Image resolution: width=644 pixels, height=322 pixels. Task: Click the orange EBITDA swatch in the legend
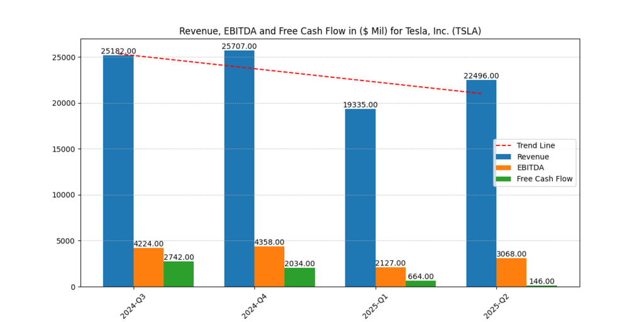tap(504, 168)
